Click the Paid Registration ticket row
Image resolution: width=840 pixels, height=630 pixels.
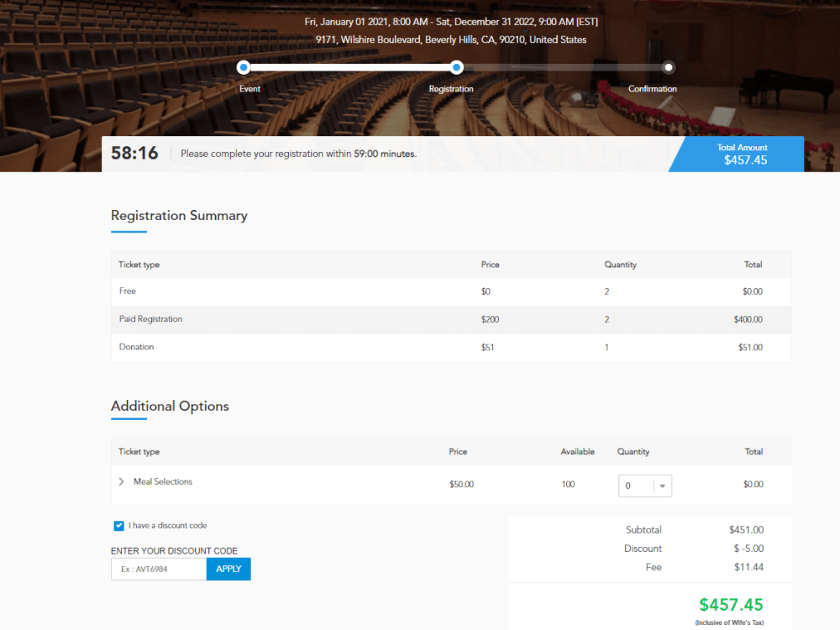coord(451,319)
